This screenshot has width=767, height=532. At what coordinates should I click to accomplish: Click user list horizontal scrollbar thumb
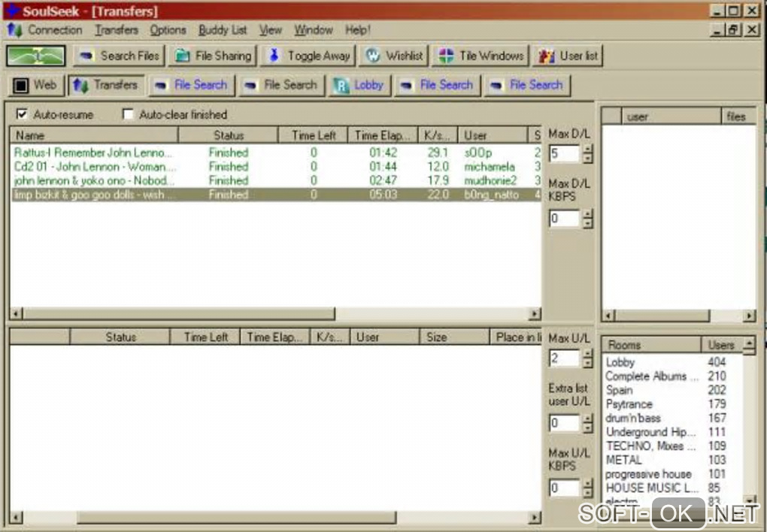pyautogui.click(x=662, y=316)
